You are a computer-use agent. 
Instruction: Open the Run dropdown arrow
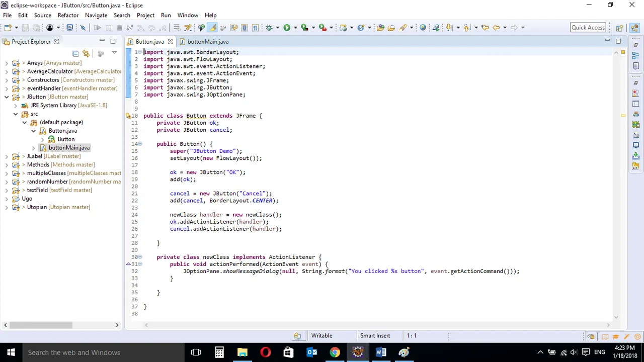[x=295, y=28]
